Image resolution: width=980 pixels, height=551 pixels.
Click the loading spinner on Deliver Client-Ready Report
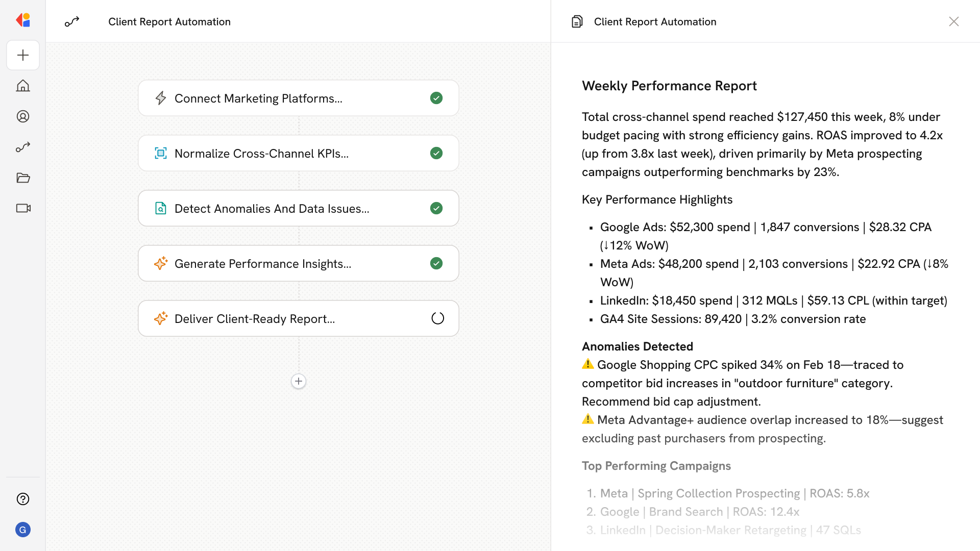(x=437, y=318)
